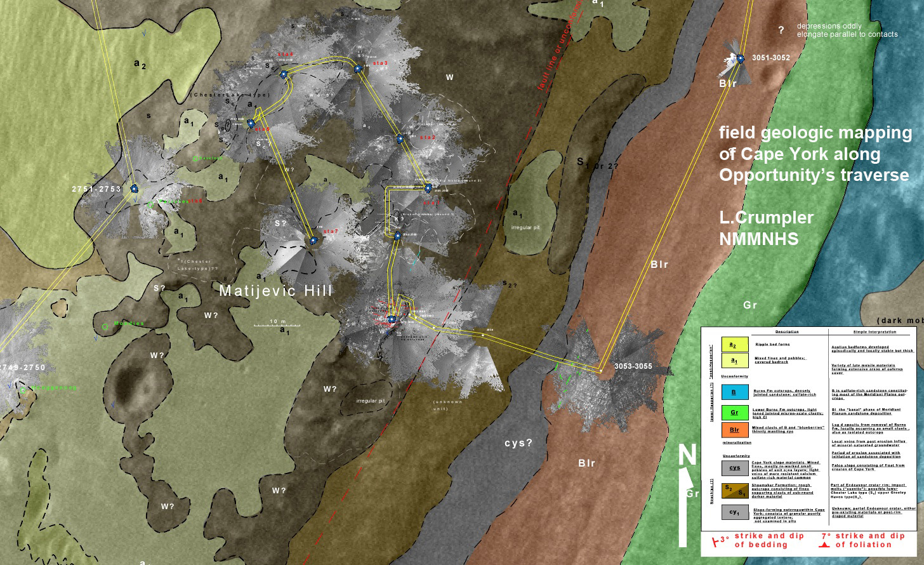Image resolution: width=924 pixels, height=565 pixels.
Task: Click the gray cys legend swatch
Action: pyautogui.click(x=734, y=468)
